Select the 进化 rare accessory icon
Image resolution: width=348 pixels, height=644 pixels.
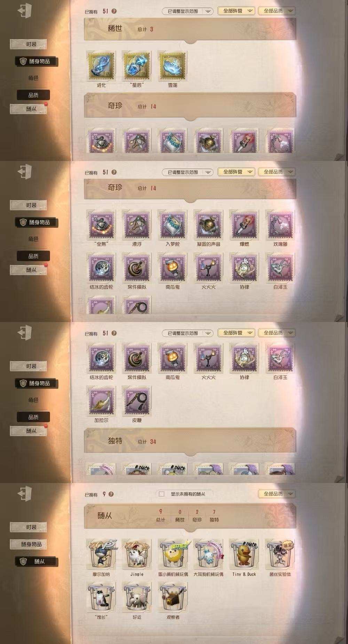[x=101, y=66]
